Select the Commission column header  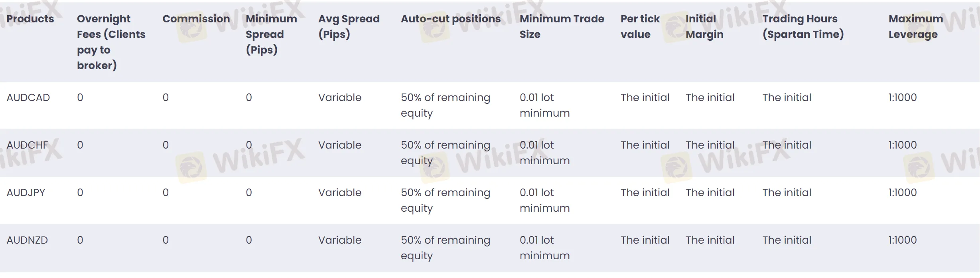[x=196, y=19]
